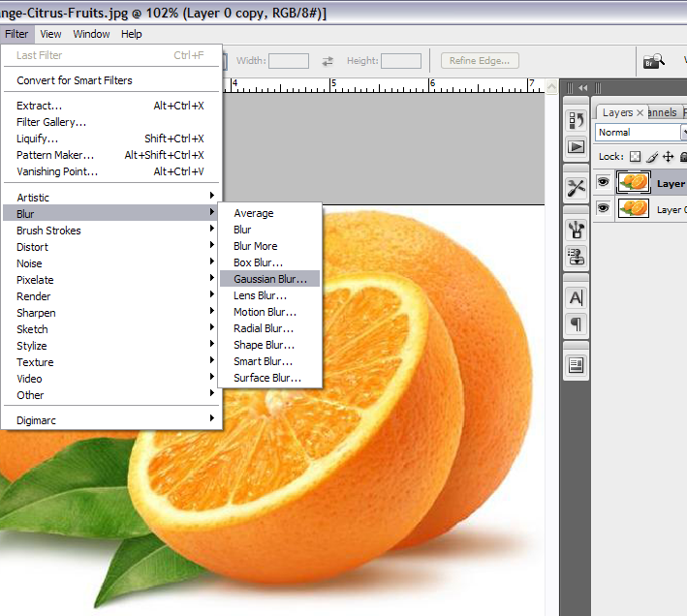The height and width of the screenshot is (616, 687).
Task: Expand the Stylize filter submenu
Action: (111, 346)
